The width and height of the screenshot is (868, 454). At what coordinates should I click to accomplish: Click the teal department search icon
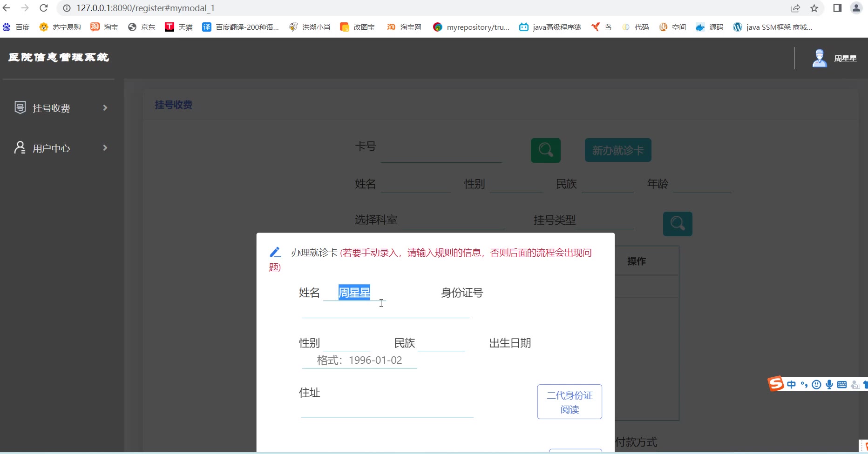tap(677, 224)
